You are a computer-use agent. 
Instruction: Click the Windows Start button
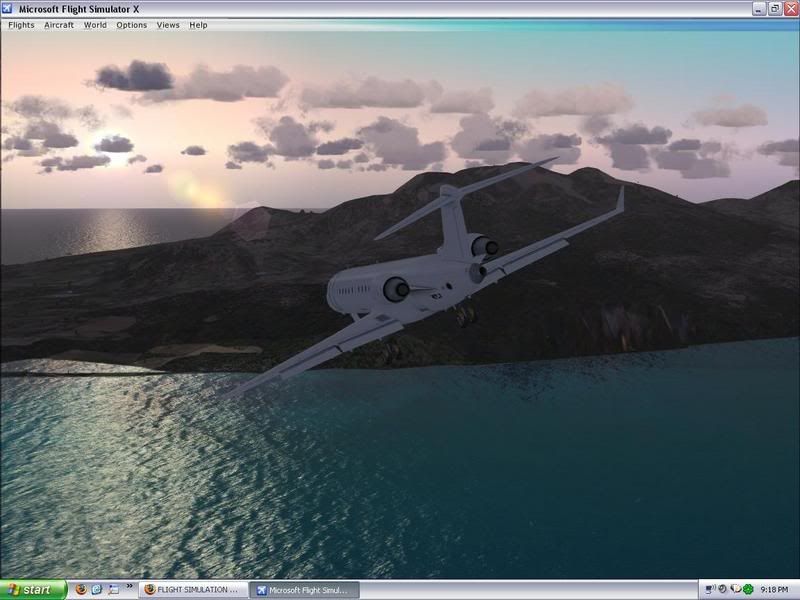click(x=33, y=590)
